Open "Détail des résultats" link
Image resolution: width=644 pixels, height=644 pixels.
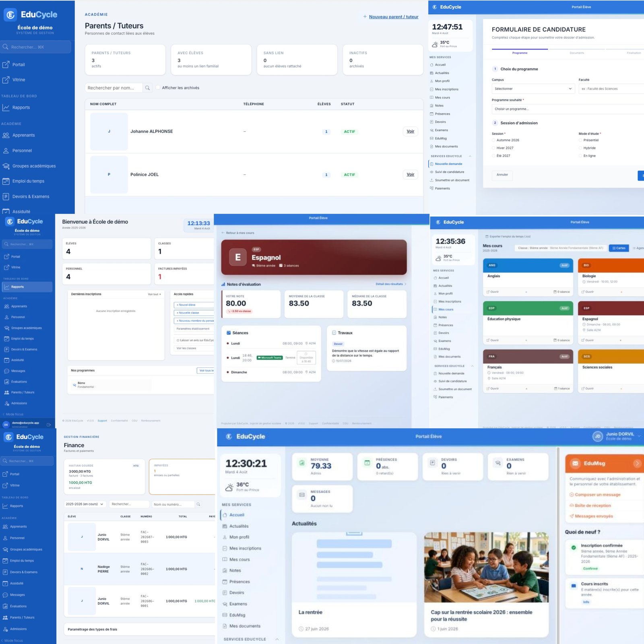391,284
